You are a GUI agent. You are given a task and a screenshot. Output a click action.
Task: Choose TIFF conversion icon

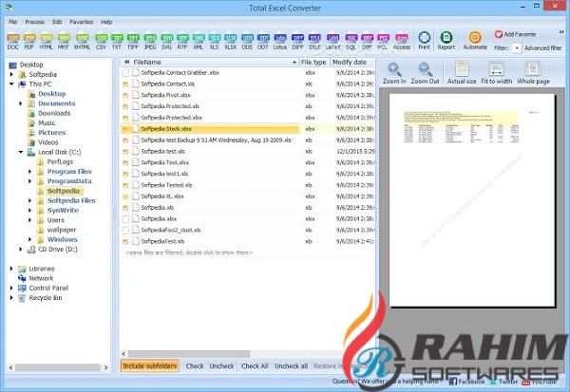[x=133, y=42]
